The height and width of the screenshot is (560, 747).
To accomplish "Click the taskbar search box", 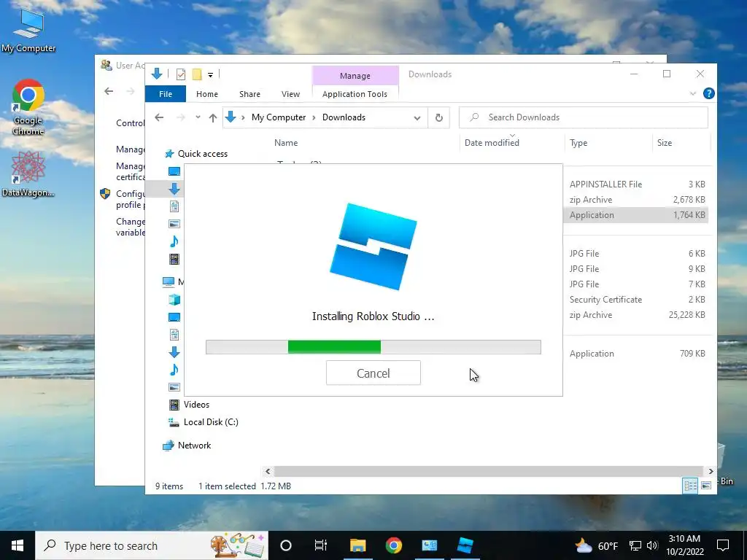I will [152, 545].
